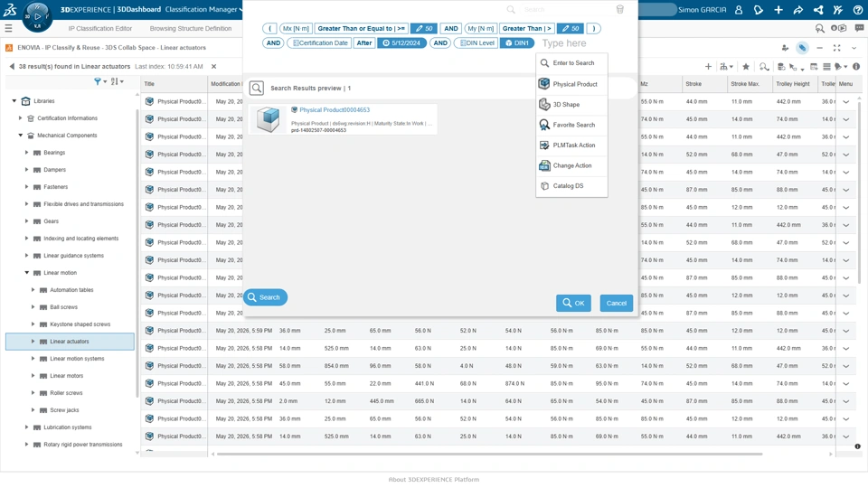Image resolution: width=868 pixels, height=488 pixels.
Task: Click the list view lines icon
Action: [x=826, y=66]
